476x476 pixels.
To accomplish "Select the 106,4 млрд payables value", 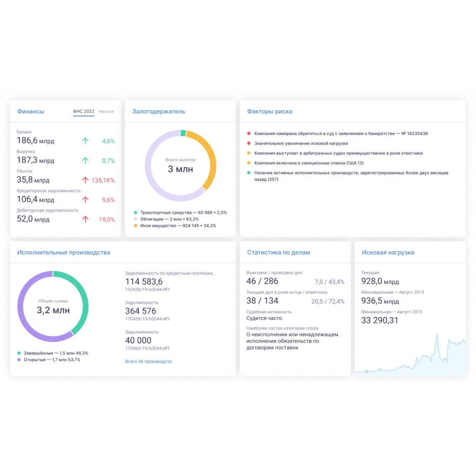I will point(35,199).
